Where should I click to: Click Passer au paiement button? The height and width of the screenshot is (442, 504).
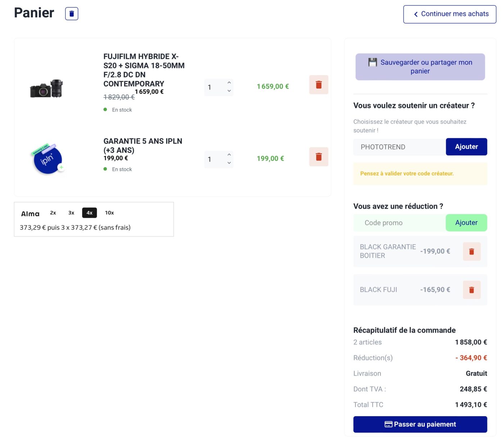click(x=420, y=424)
